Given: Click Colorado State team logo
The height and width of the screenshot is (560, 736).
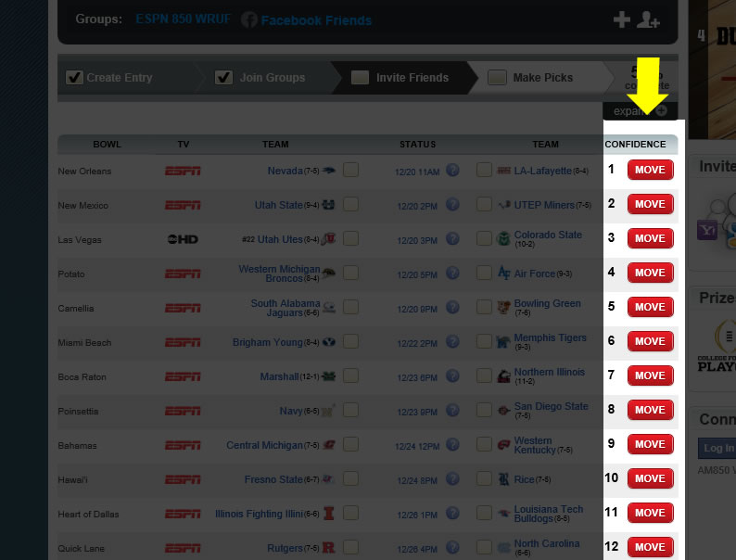Looking at the screenshot, I should (x=503, y=238).
